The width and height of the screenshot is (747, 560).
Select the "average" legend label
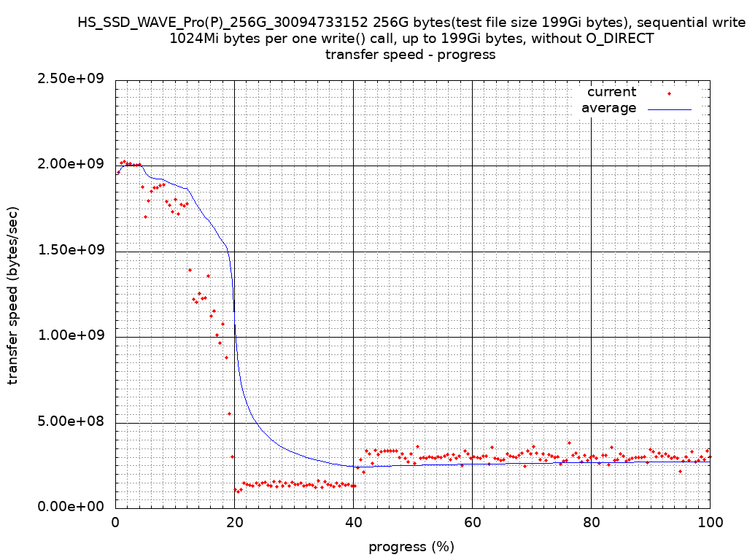pos(608,108)
